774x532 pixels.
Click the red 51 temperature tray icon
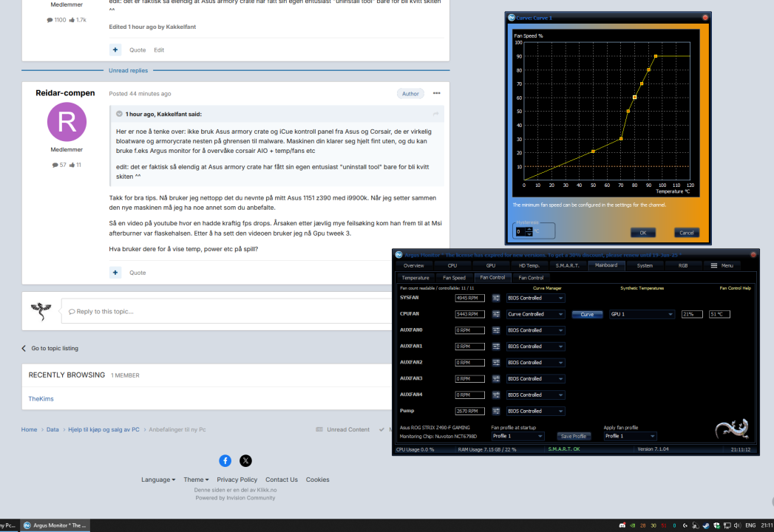pos(664,525)
